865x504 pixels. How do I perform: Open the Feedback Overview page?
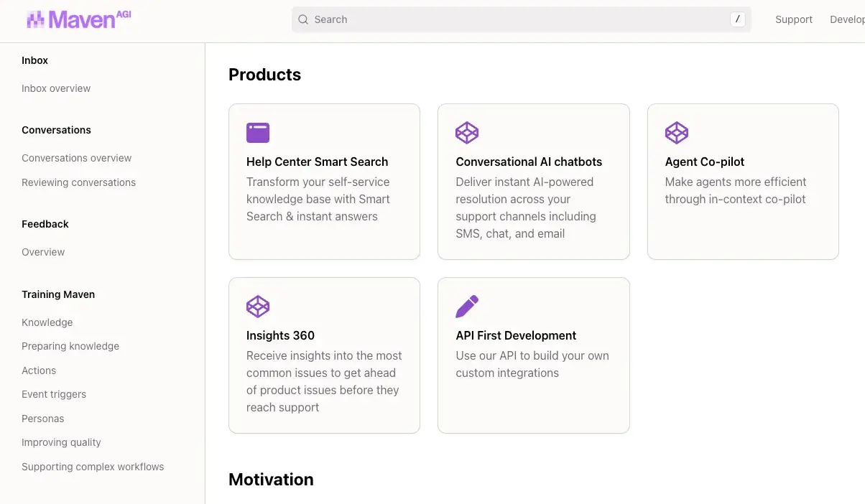click(43, 251)
